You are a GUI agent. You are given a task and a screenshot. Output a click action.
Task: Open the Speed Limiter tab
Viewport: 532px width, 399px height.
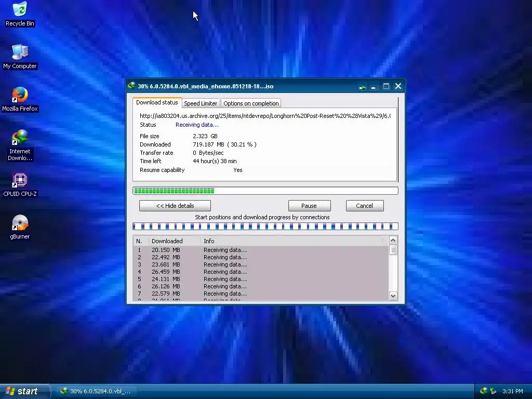pyautogui.click(x=201, y=103)
